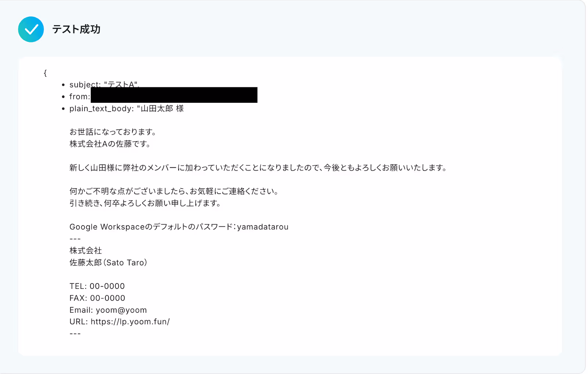Select the plain_text_body field line
Viewport: 588px width, 374px height.
coord(126,109)
